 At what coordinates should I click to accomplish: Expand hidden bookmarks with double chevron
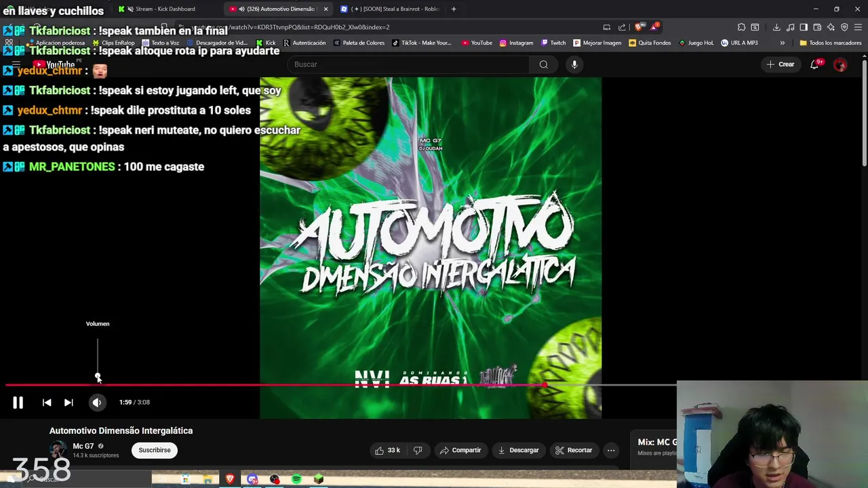pos(782,43)
